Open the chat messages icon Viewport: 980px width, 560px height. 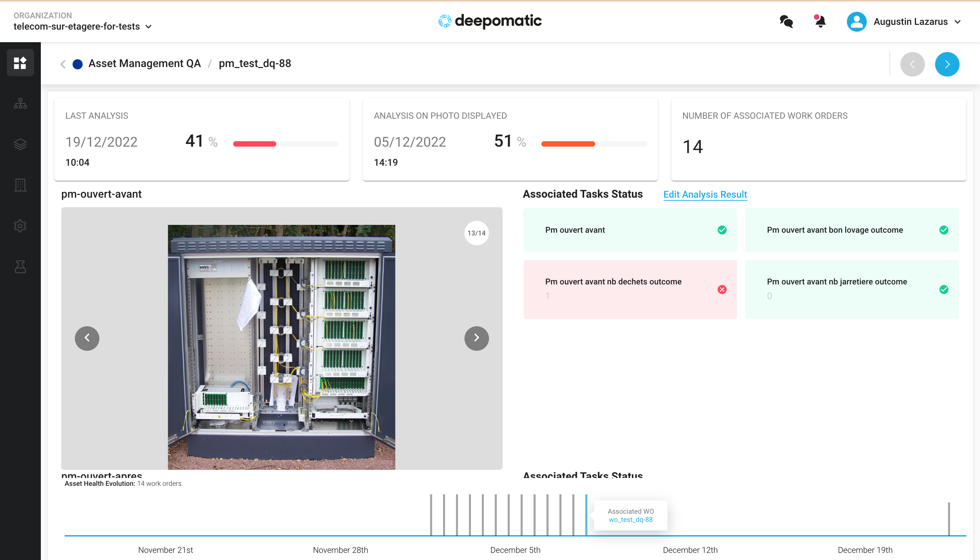click(x=786, y=21)
